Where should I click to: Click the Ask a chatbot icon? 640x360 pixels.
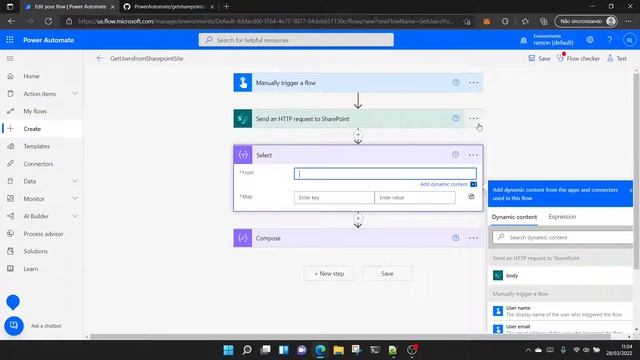point(13,326)
